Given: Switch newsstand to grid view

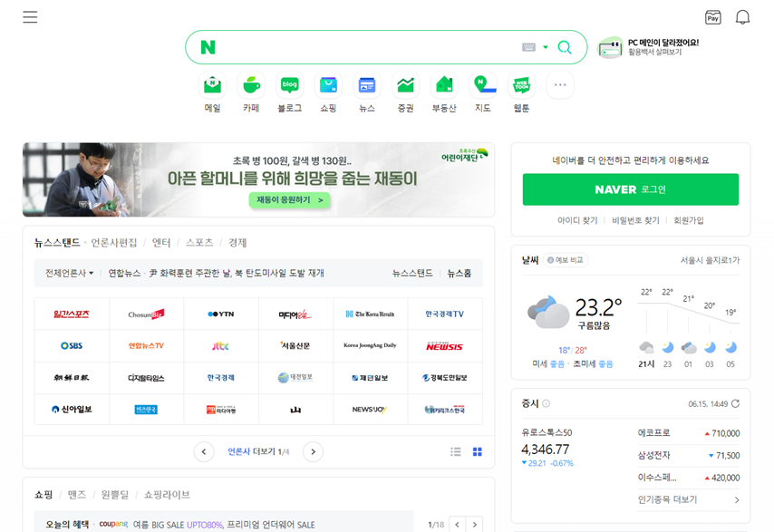Looking at the screenshot, I should (x=478, y=451).
